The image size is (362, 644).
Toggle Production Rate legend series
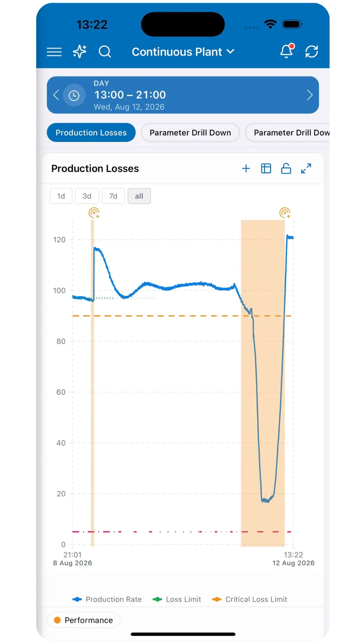[107, 599]
